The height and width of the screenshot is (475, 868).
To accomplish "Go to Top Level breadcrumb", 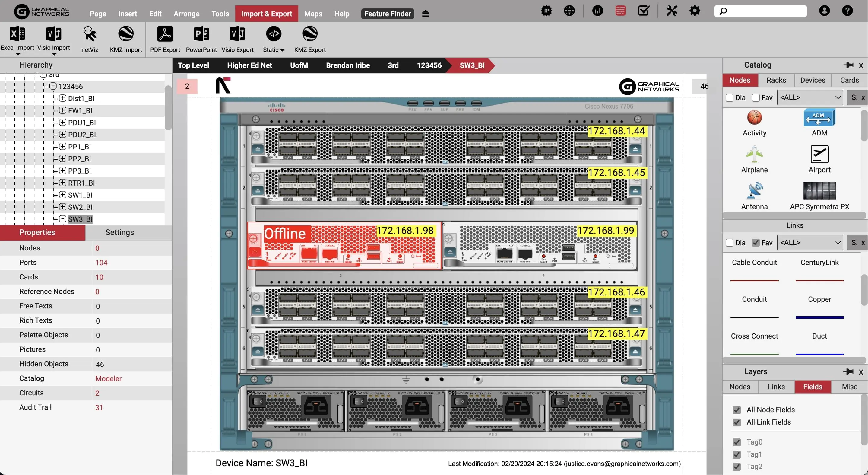I will coord(193,65).
